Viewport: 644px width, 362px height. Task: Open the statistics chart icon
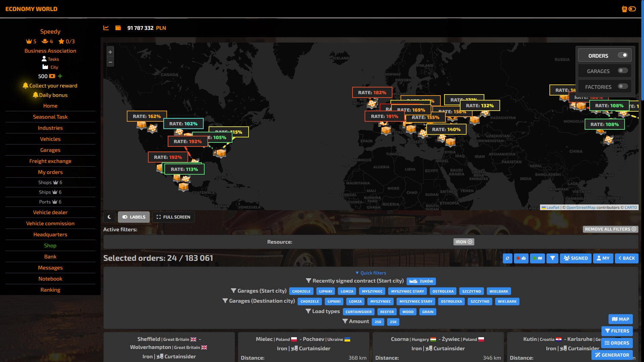[x=106, y=28]
